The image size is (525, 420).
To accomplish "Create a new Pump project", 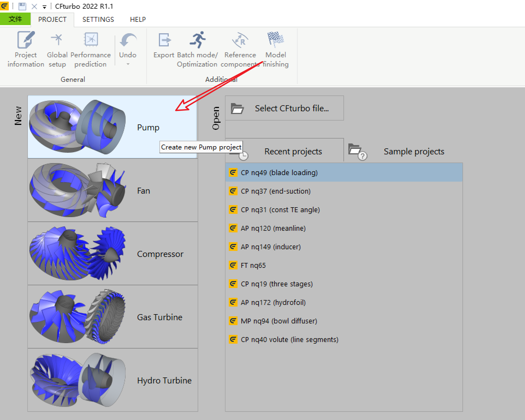I will (112, 127).
